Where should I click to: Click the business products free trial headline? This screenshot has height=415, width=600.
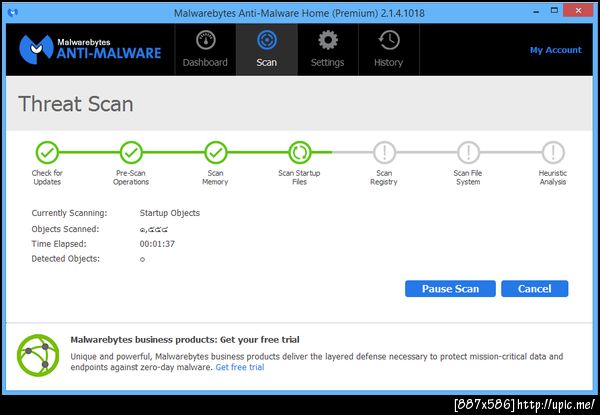point(185,340)
